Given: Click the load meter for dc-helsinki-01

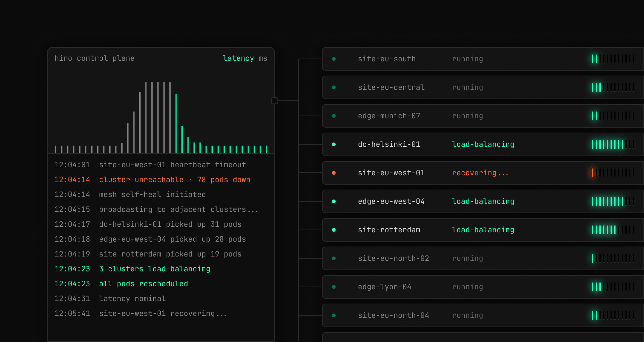Looking at the screenshot, I should (613, 144).
